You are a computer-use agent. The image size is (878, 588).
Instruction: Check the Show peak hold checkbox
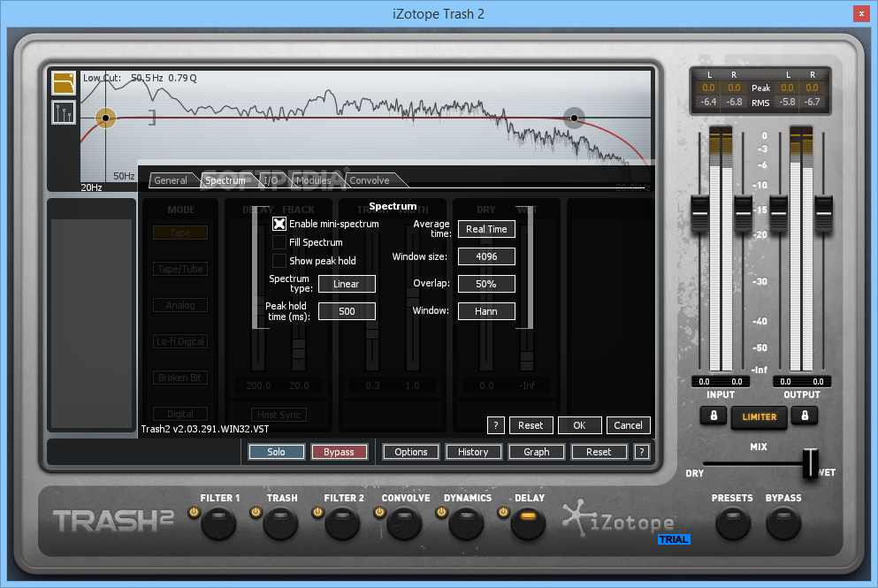[x=279, y=261]
